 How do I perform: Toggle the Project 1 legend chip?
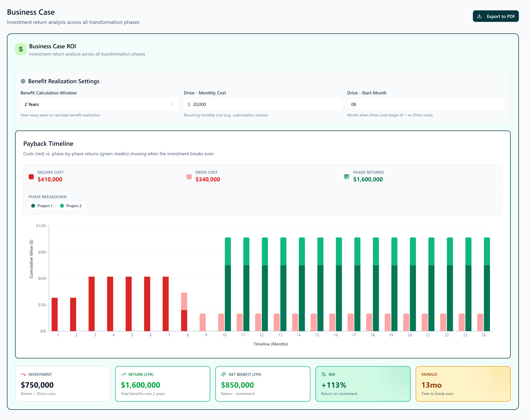click(42, 206)
